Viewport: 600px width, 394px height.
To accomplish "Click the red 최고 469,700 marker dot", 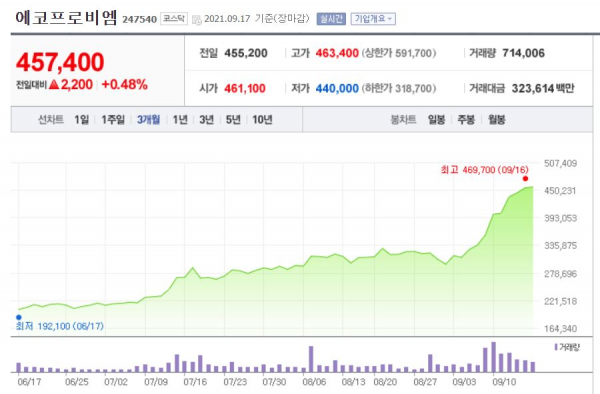I will tap(525, 179).
